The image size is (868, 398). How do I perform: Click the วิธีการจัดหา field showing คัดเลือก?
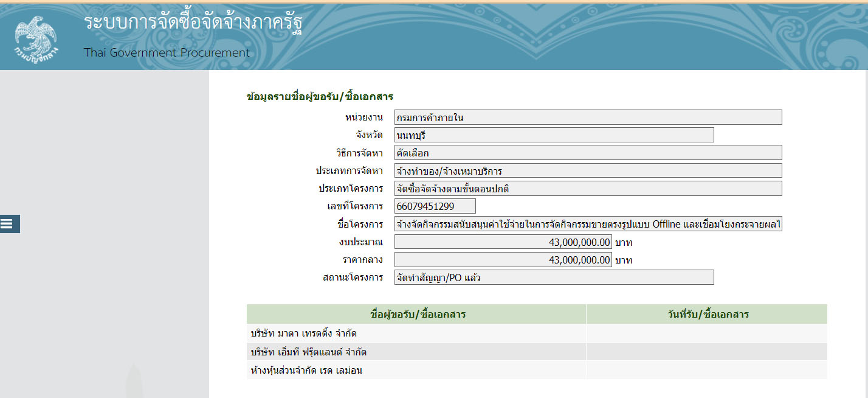tap(588, 153)
